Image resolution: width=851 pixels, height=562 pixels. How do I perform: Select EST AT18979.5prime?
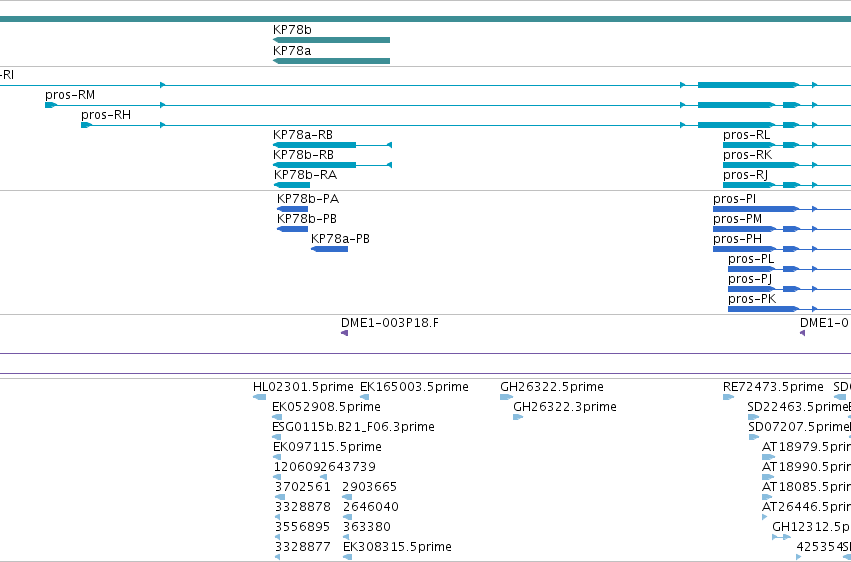pyautogui.click(x=769, y=457)
